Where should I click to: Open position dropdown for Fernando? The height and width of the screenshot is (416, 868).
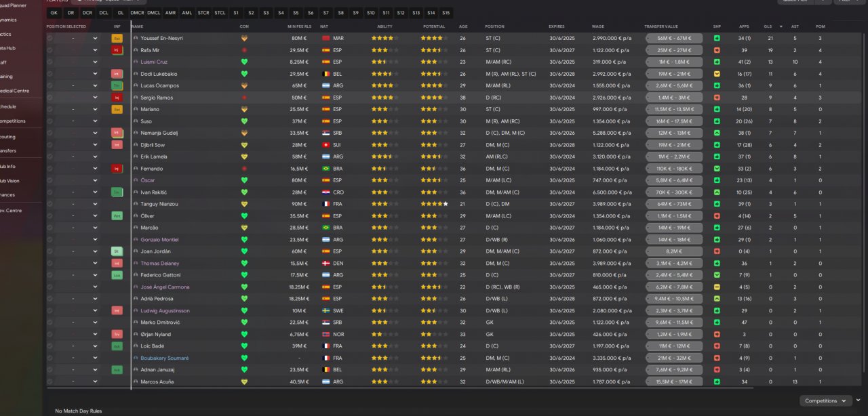click(95, 169)
